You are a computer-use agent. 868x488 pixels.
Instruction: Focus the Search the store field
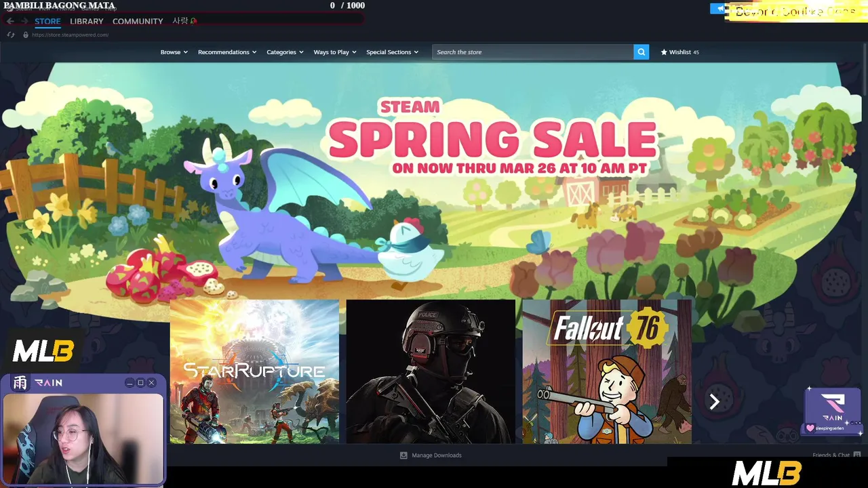[x=533, y=52]
